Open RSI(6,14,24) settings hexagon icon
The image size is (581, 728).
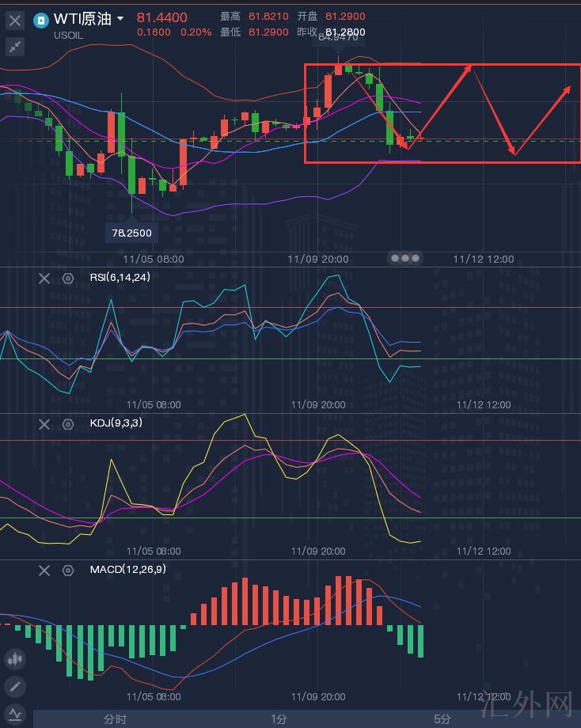click(x=68, y=279)
